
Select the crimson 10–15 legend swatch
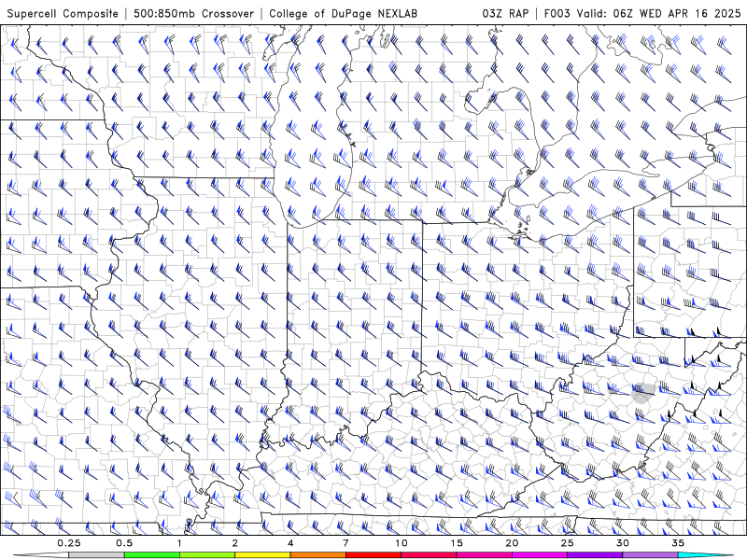pyautogui.click(x=429, y=555)
